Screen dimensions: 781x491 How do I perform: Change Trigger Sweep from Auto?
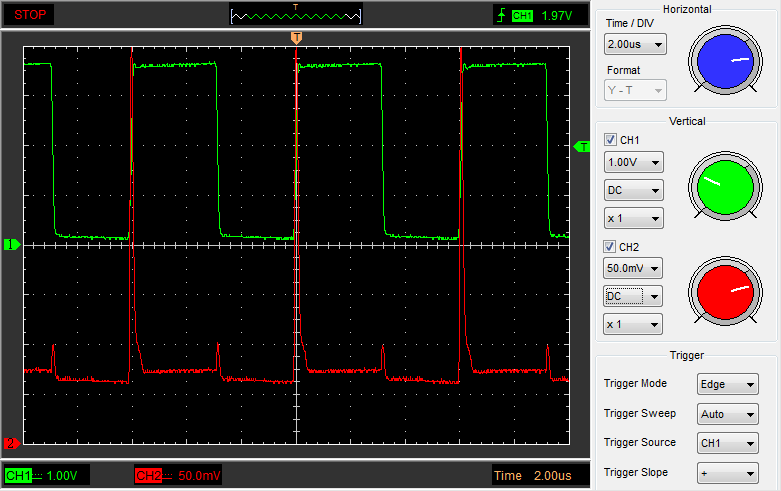click(x=727, y=414)
